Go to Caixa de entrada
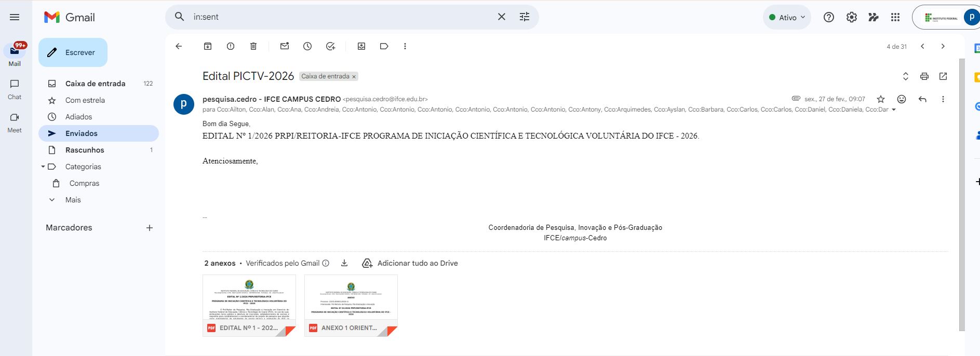The image size is (980, 356). [x=95, y=84]
